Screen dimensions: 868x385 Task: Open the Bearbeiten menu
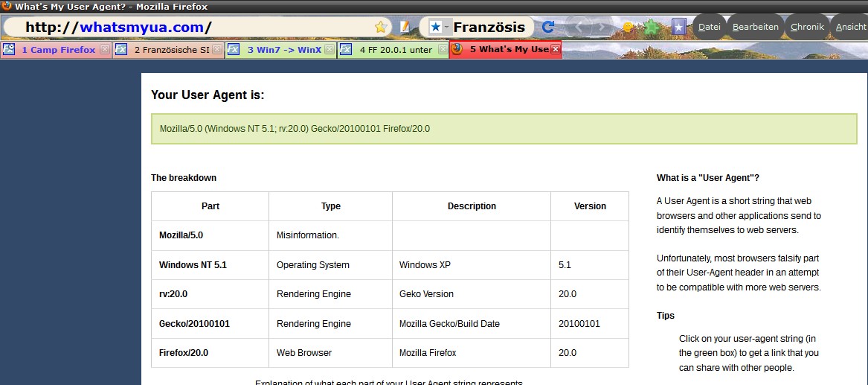coord(755,27)
